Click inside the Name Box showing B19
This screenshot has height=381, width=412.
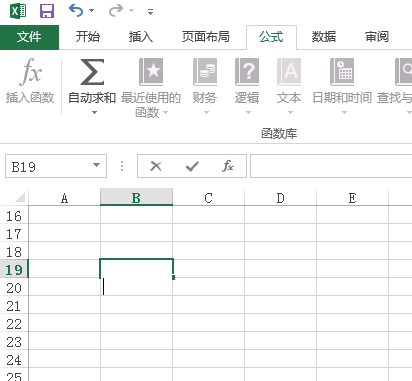point(48,166)
